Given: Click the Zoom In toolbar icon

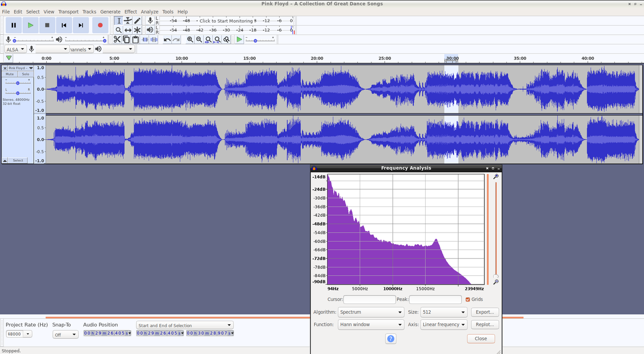Looking at the screenshot, I should [x=190, y=40].
